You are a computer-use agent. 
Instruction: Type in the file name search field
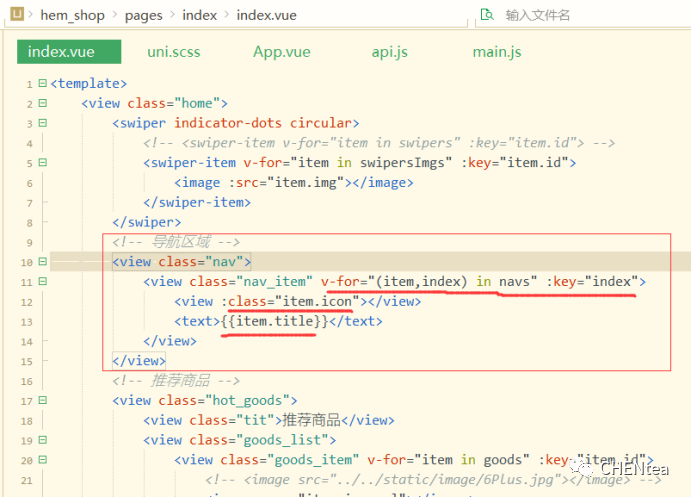(580, 15)
